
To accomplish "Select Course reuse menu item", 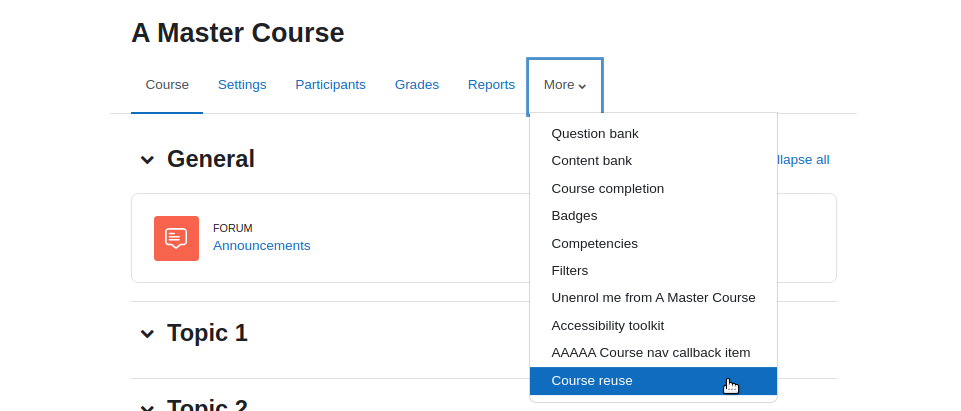I will click(x=653, y=381).
